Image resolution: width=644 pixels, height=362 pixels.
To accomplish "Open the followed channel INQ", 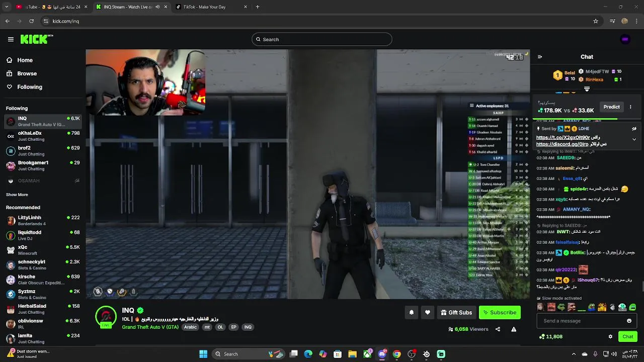I will pos(43,121).
